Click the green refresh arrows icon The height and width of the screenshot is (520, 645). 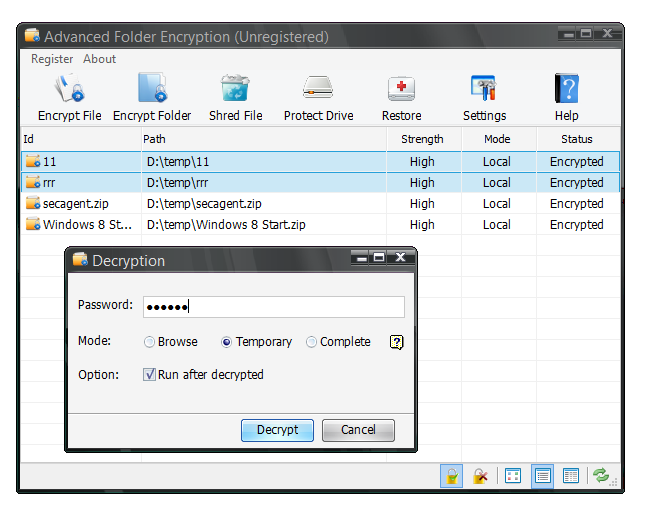tap(601, 476)
